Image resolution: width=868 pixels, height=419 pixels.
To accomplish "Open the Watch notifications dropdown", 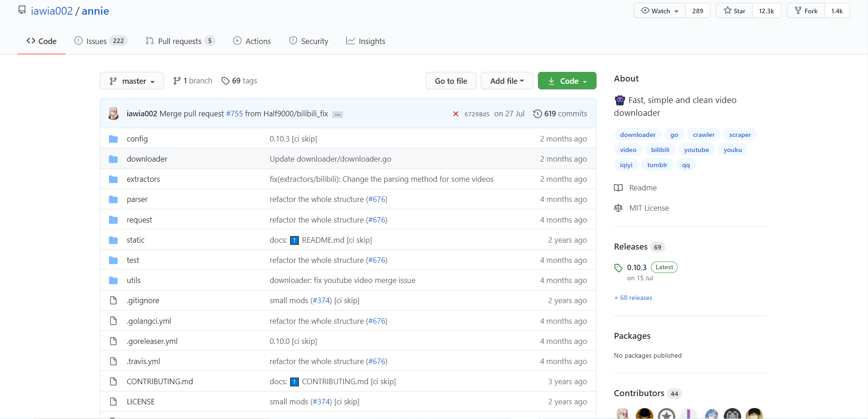I will pos(660,11).
